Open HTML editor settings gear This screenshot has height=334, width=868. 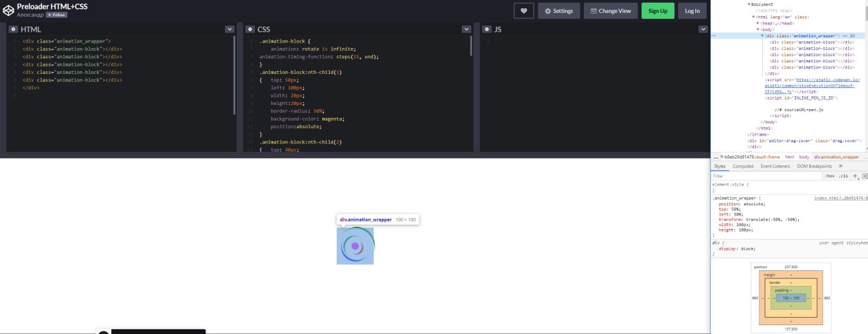(x=14, y=30)
